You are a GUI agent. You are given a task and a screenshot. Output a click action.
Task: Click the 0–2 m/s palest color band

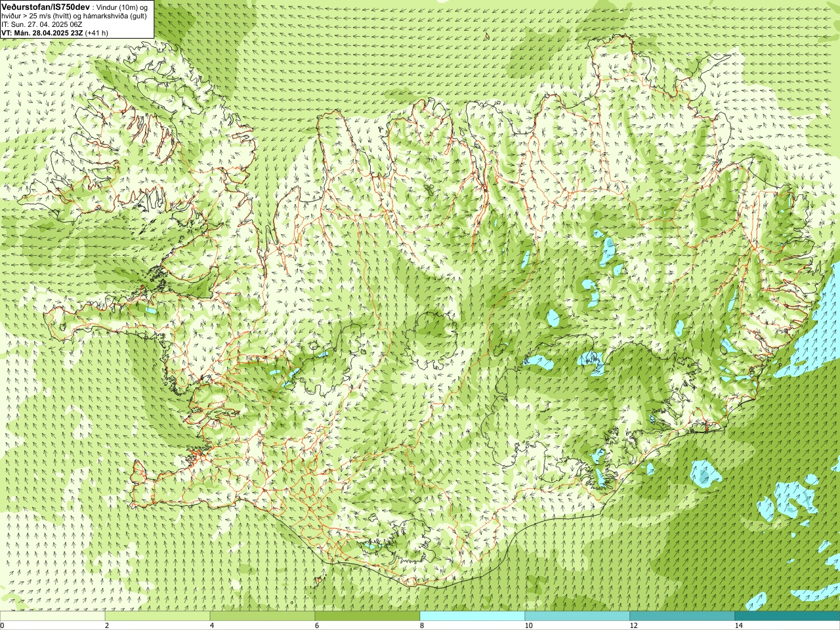pyautogui.click(x=52, y=616)
